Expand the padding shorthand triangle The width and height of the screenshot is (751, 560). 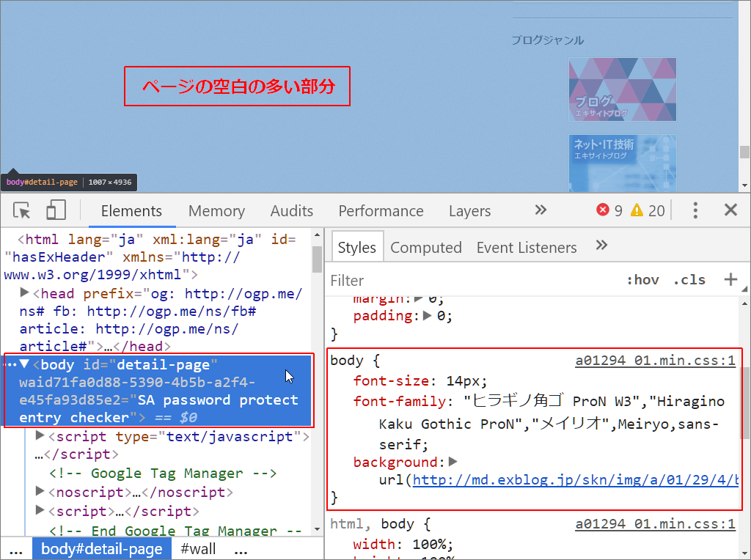[x=428, y=315]
